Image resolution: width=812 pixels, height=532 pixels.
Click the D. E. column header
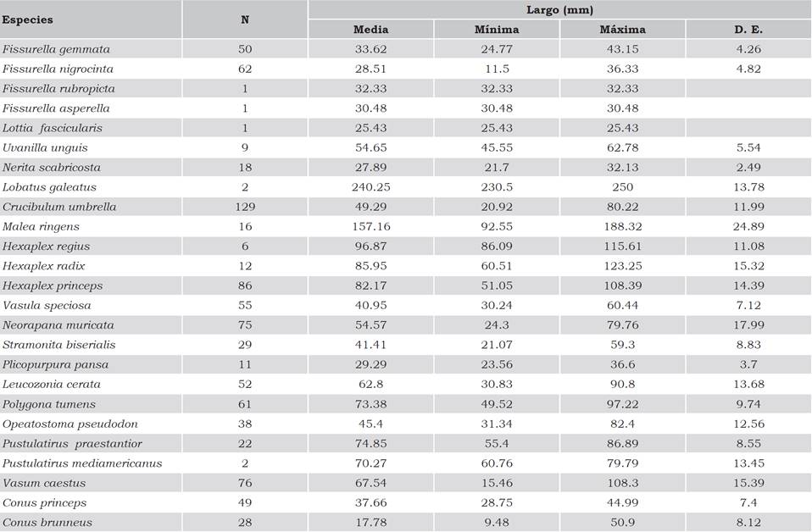tap(748, 30)
